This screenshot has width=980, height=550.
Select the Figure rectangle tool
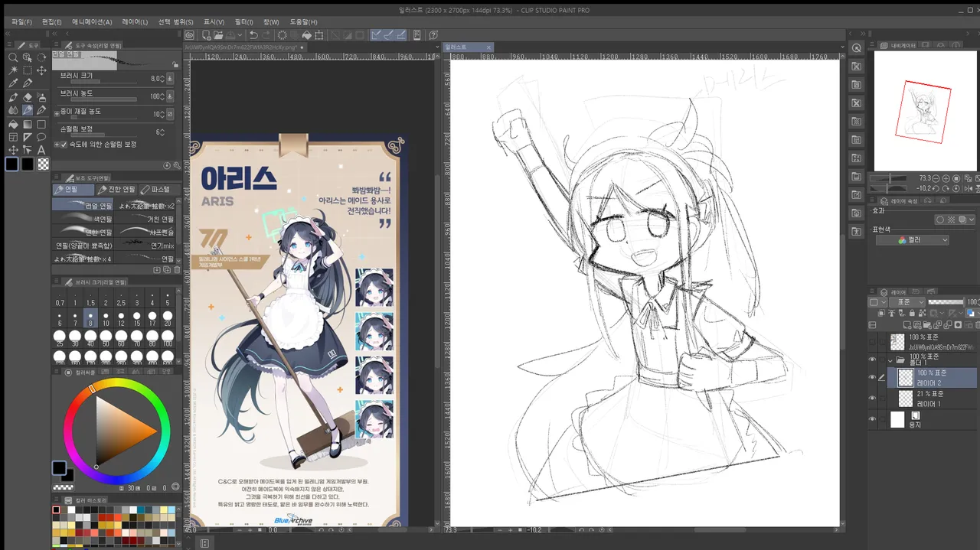click(x=41, y=124)
